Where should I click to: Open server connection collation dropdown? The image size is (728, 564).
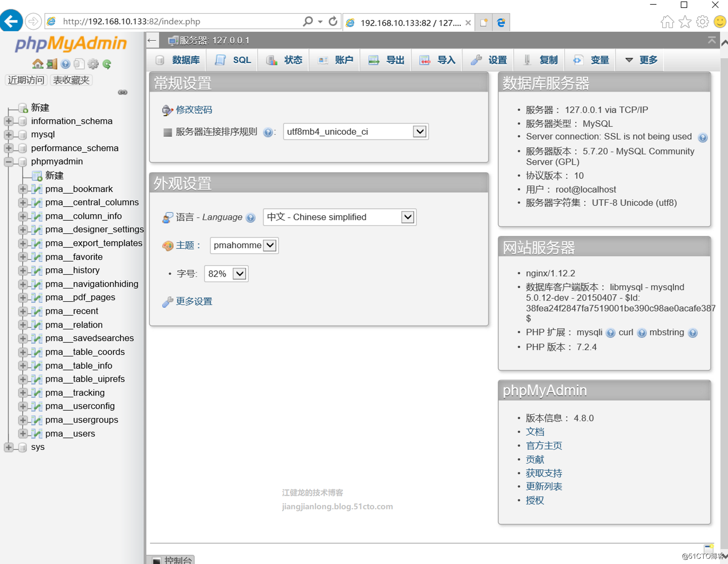tap(356, 132)
